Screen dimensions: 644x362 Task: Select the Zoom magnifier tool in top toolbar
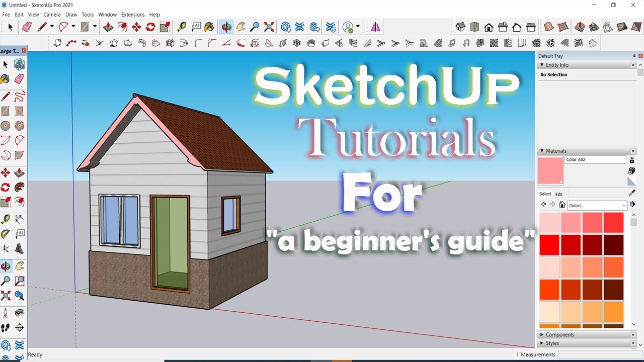pyautogui.click(x=255, y=27)
